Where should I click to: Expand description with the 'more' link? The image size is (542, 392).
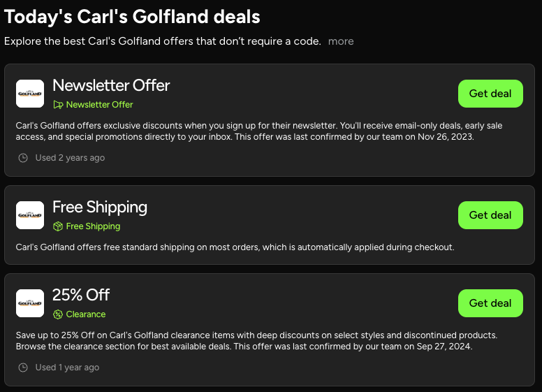(341, 41)
